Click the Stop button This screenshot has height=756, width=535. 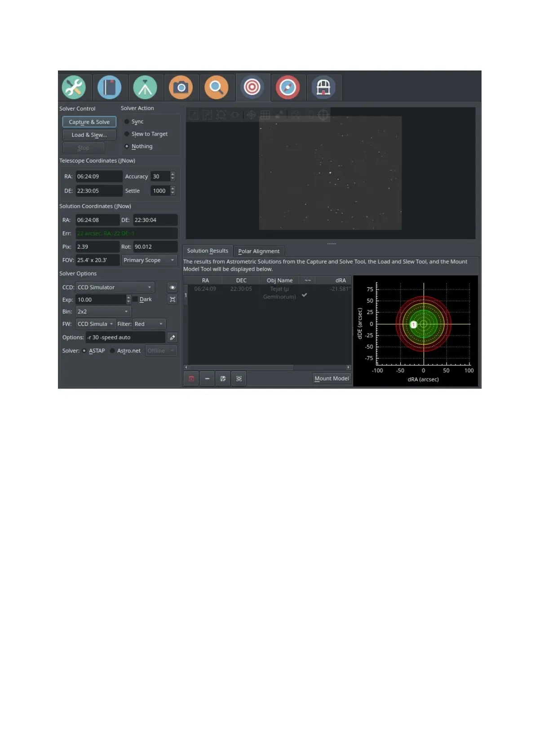[84, 148]
